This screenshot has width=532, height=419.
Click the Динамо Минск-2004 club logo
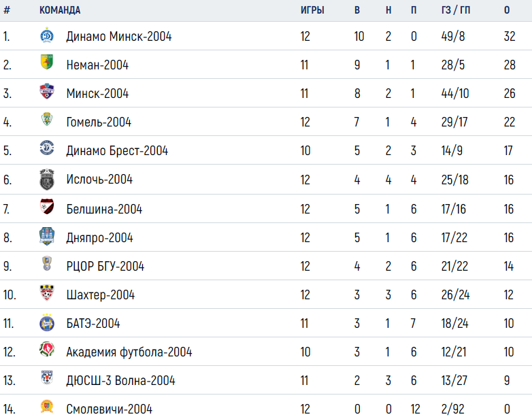(47, 35)
